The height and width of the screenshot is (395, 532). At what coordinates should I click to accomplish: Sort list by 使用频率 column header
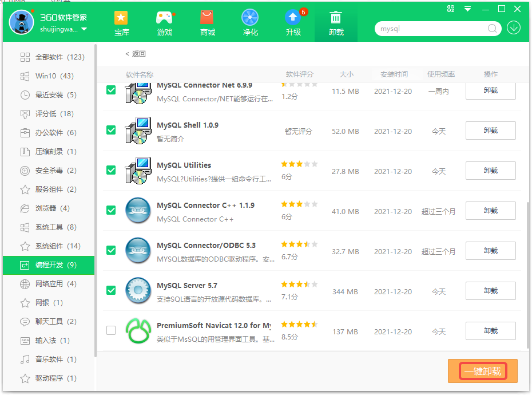[441, 74]
